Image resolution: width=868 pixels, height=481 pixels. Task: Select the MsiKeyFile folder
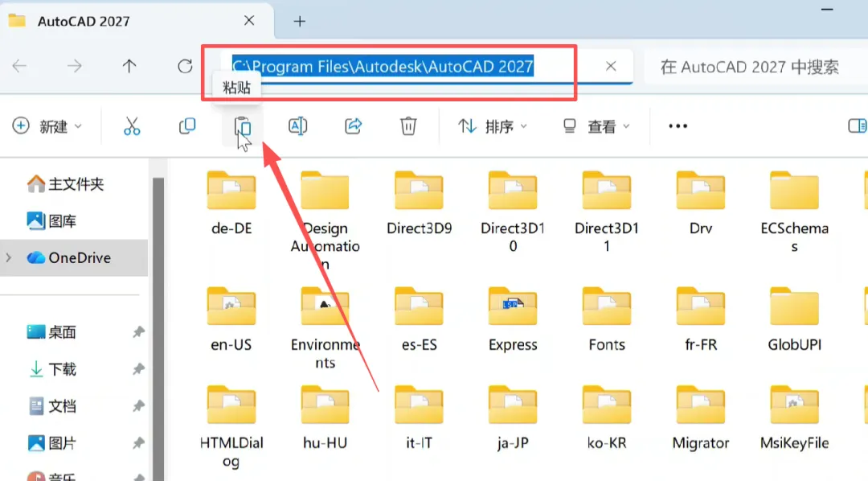794,417
